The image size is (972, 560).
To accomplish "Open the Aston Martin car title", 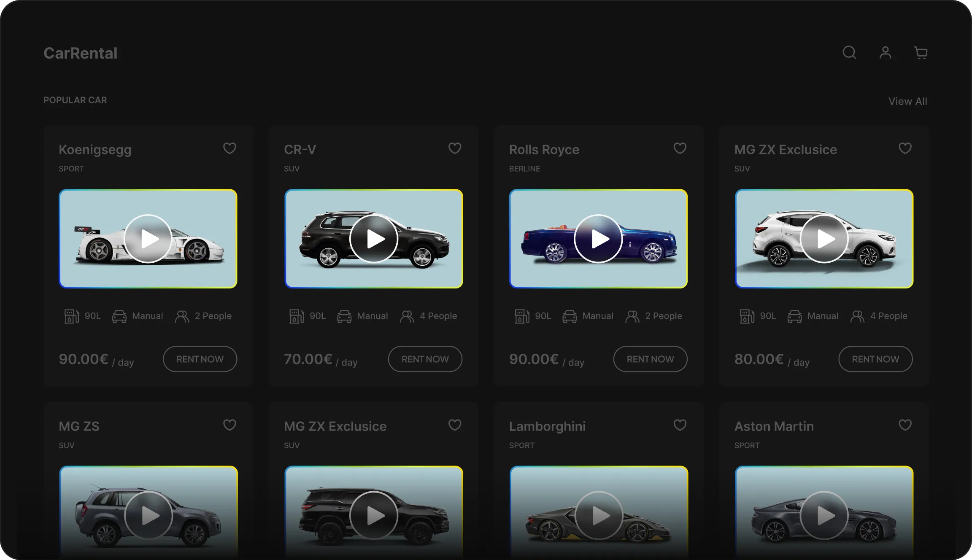I will click(774, 426).
